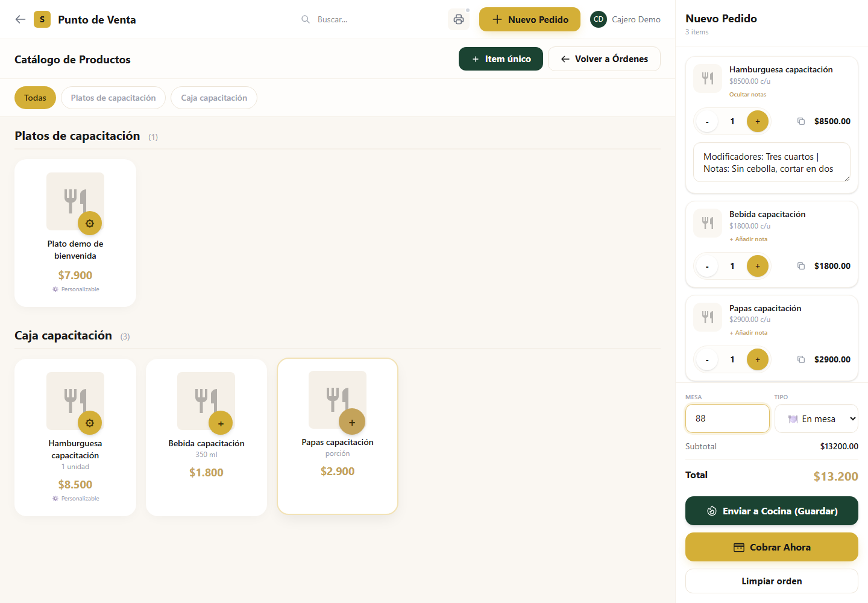The image size is (868, 603).
Task: Expand Añadir nota under Bebida capacitación
Action: click(748, 239)
